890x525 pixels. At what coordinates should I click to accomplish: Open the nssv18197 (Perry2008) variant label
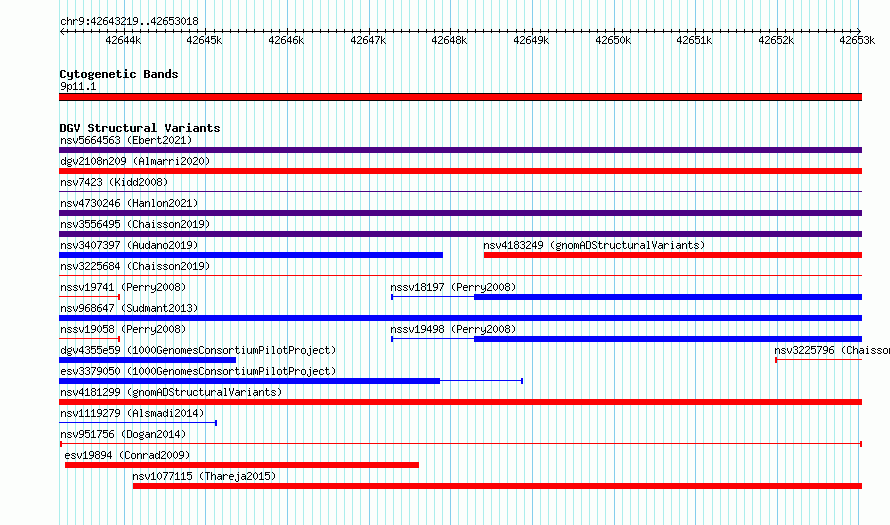click(x=453, y=287)
